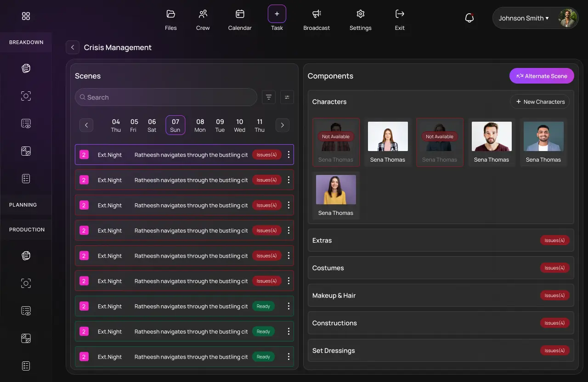Viewport: 588px width, 382px height.
Task: Open the dashboard grid icon top left
Action: point(26,16)
